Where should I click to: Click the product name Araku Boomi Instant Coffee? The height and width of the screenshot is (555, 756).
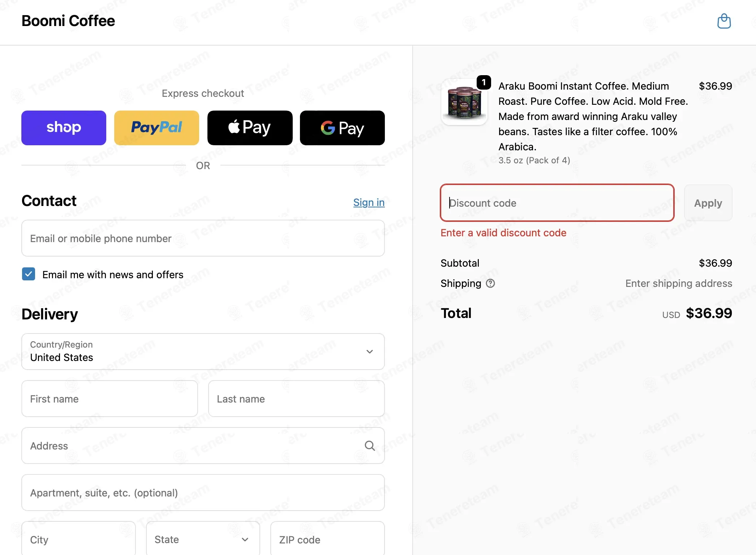[593, 116]
